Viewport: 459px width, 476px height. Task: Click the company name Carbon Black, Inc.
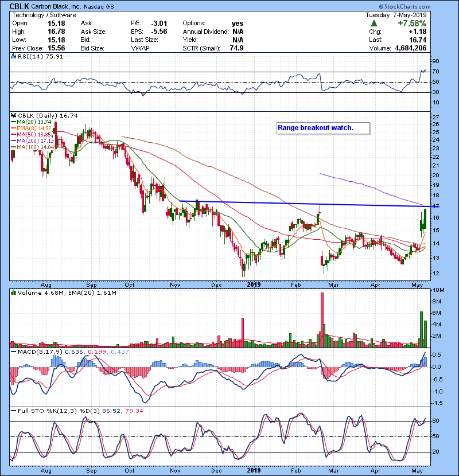(56, 6)
